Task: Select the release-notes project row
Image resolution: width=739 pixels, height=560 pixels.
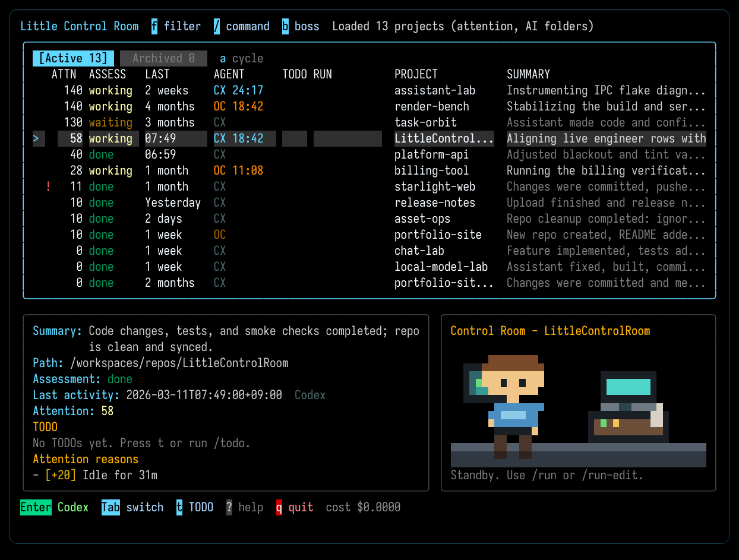Action: coord(369,203)
